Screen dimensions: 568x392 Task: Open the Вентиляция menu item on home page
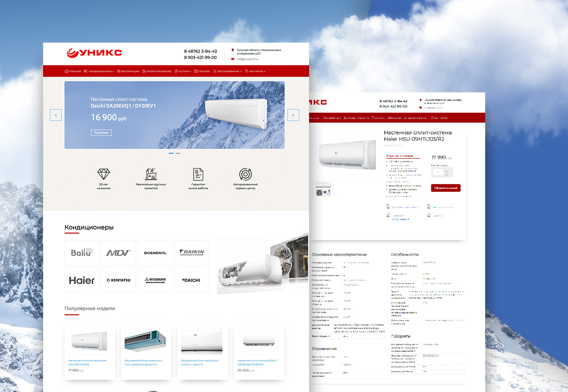coord(128,71)
